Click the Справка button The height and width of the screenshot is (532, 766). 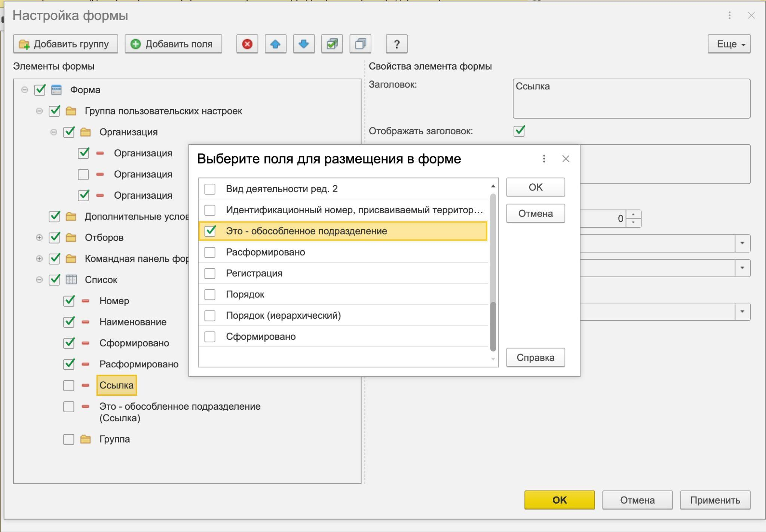(536, 358)
